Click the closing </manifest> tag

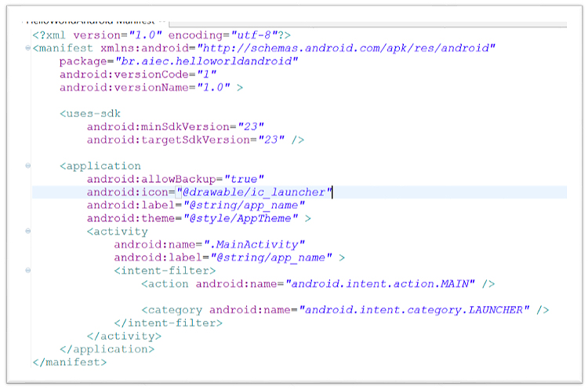tap(70, 363)
